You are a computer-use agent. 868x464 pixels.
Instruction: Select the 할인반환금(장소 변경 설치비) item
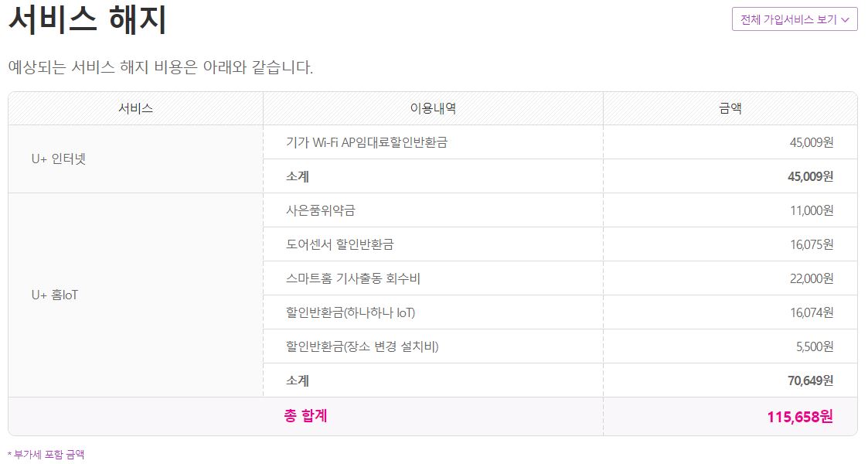tap(362, 346)
